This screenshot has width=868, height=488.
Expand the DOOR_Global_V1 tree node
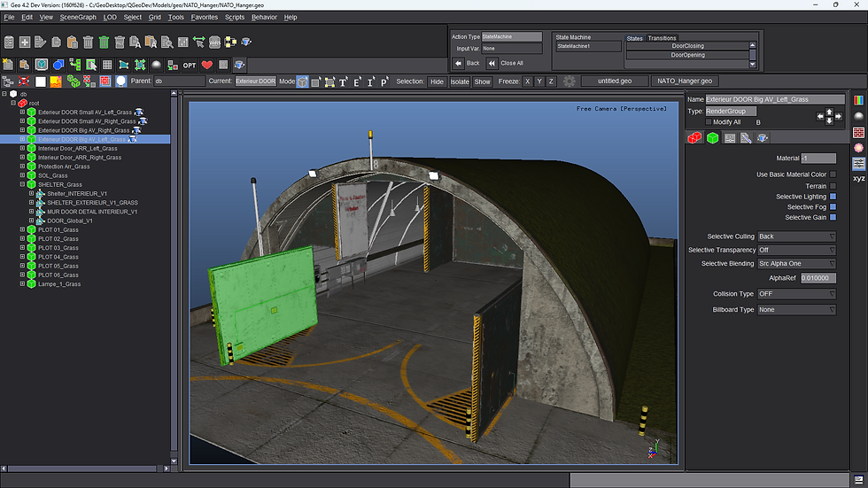[x=32, y=221]
